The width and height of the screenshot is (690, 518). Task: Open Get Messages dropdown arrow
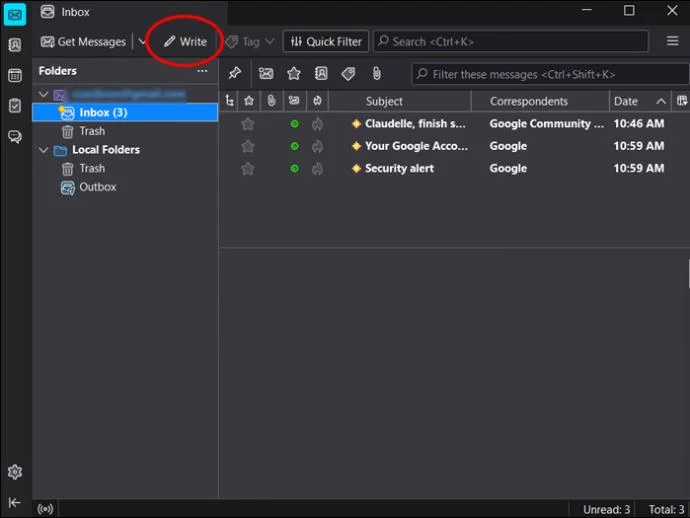142,42
